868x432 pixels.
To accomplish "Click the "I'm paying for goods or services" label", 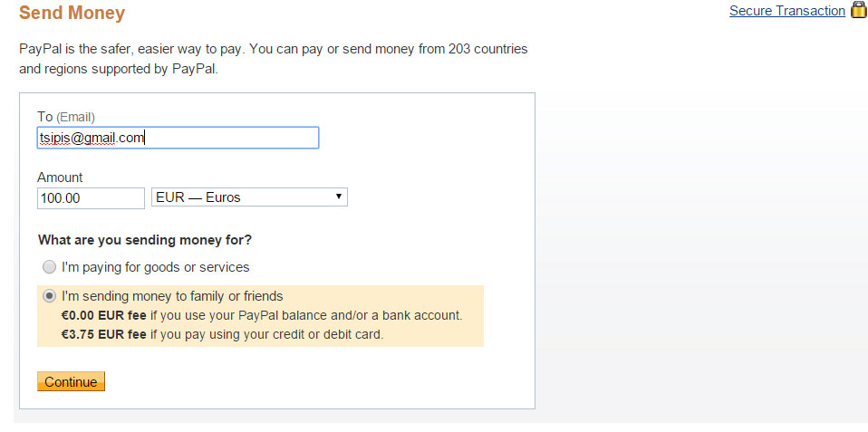I will pyautogui.click(x=156, y=267).
